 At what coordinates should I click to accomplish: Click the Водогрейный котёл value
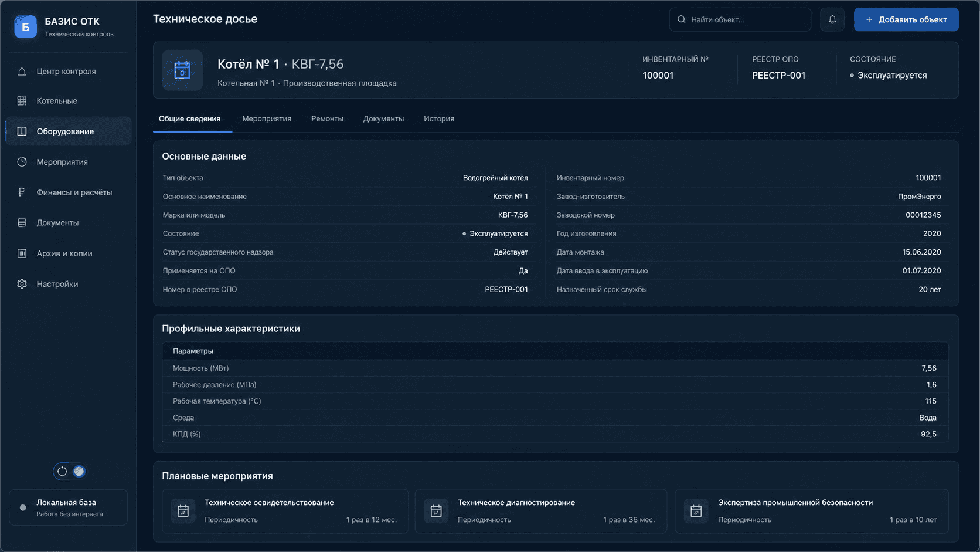495,178
